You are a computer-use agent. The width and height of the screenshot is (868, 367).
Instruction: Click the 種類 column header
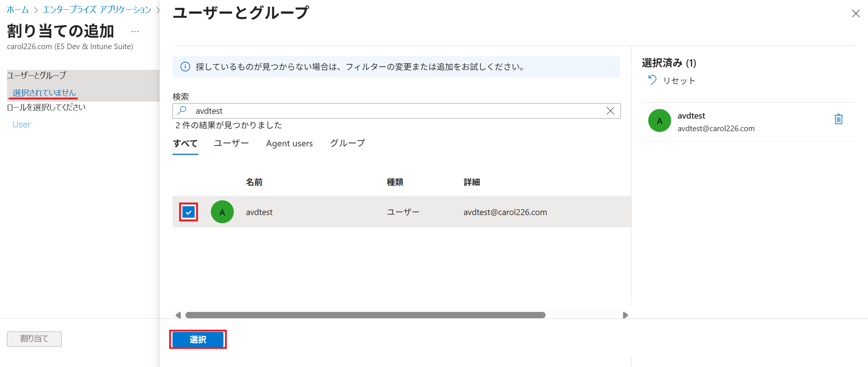pos(395,182)
